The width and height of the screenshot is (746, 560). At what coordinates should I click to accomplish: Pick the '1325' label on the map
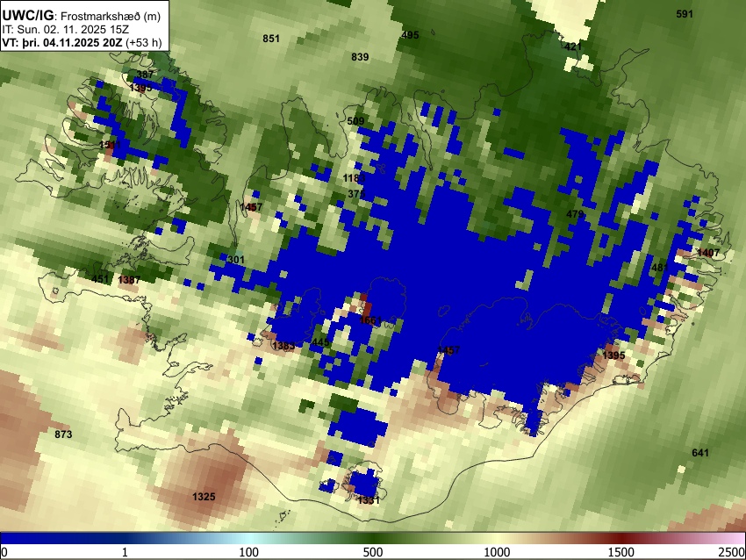(x=204, y=497)
